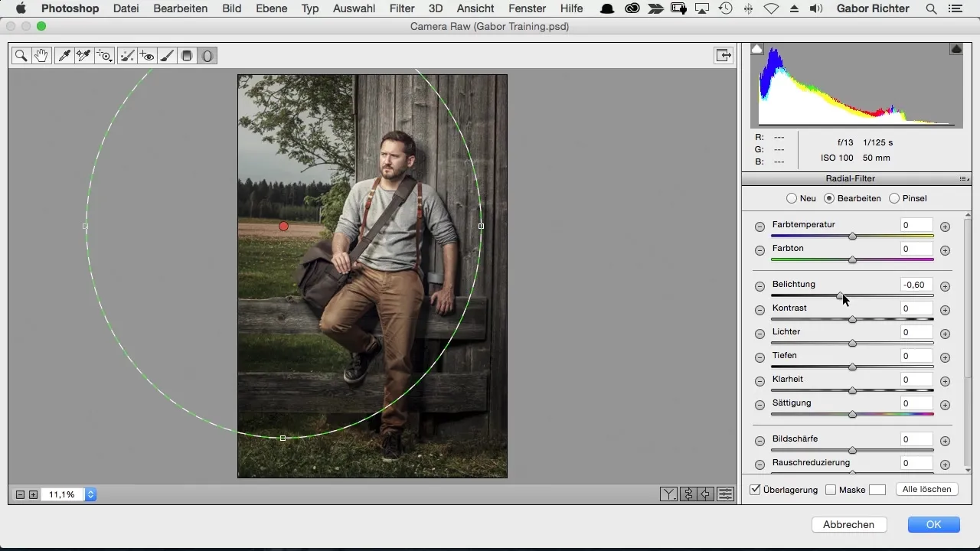
Task: Select the Hand tool
Action: point(41,56)
